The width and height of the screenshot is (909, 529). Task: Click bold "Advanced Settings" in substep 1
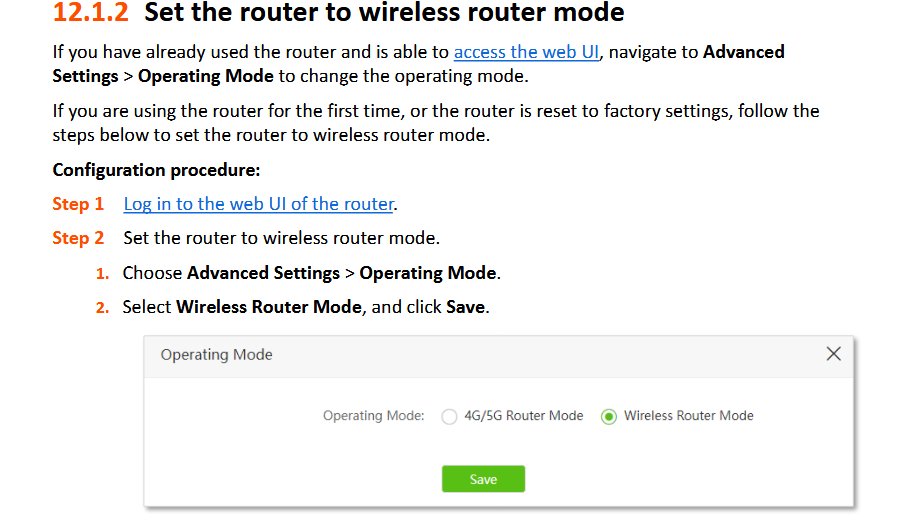click(263, 273)
